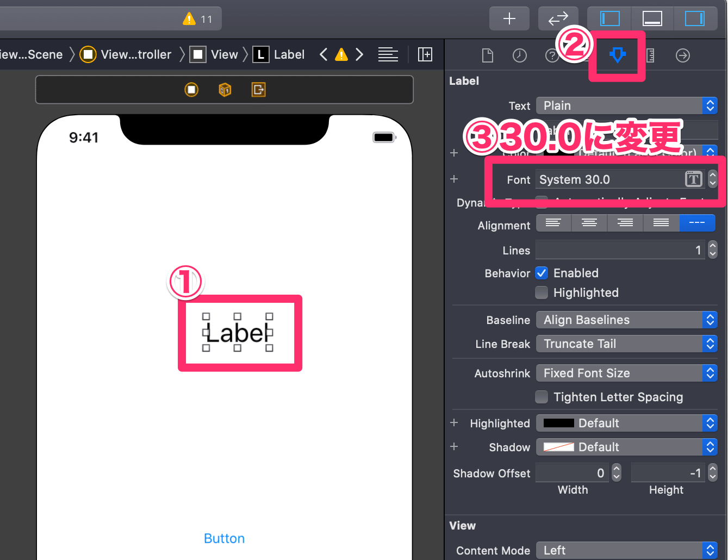The height and width of the screenshot is (560, 728).
Task: Toggle the bottom Debug area panel
Action: pyautogui.click(x=652, y=19)
